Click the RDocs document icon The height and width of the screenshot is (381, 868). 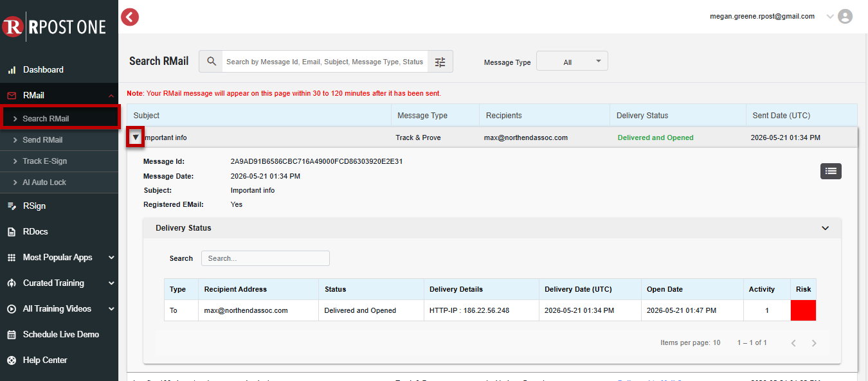point(12,231)
